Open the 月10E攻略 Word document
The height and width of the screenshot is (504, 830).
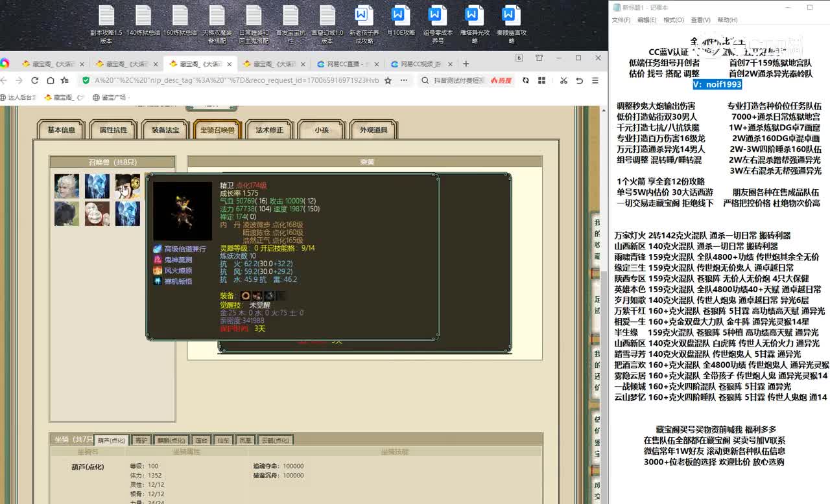400,21
